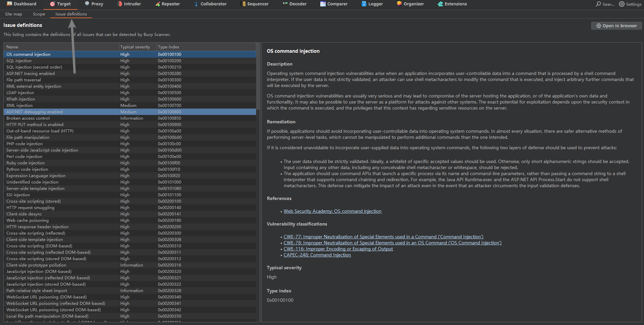This screenshot has width=644, height=325.
Task: Open the Repeater tab
Action: tap(167, 4)
